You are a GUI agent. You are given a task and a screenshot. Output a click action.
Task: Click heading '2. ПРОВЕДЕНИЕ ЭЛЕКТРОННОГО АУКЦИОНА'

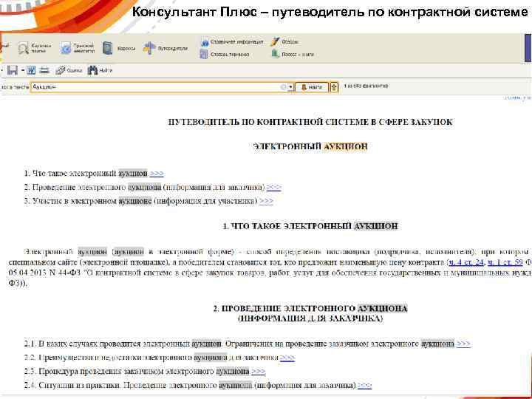pyautogui.click(x=310, y=308)
